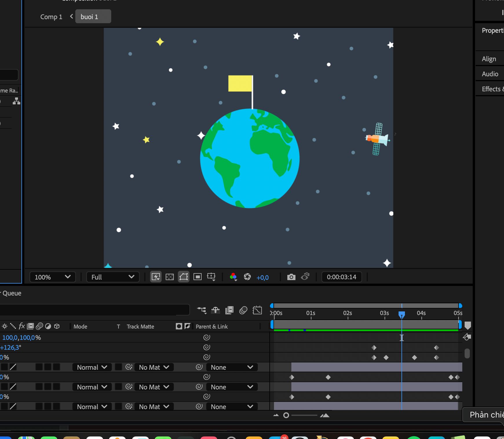Open the Full resolution dropdown

tap(113, 277)
